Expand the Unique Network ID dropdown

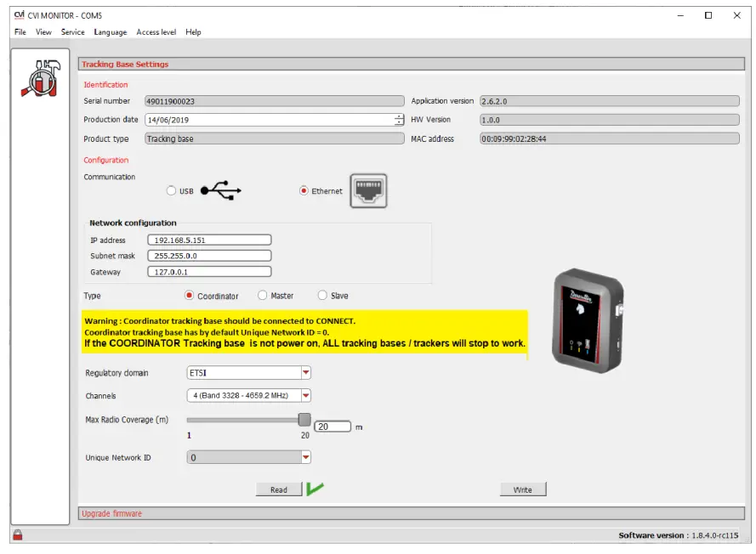[307, 456]
